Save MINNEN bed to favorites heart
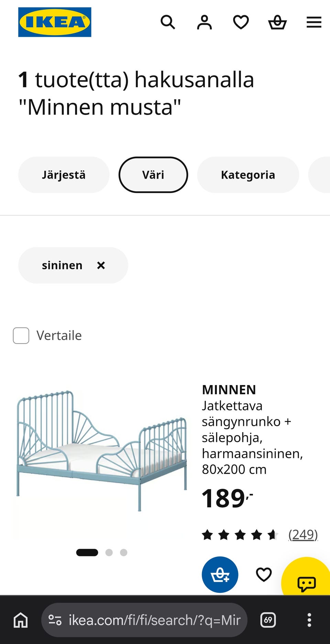This screenshot has width=330, height=644. tap(264, 575)
